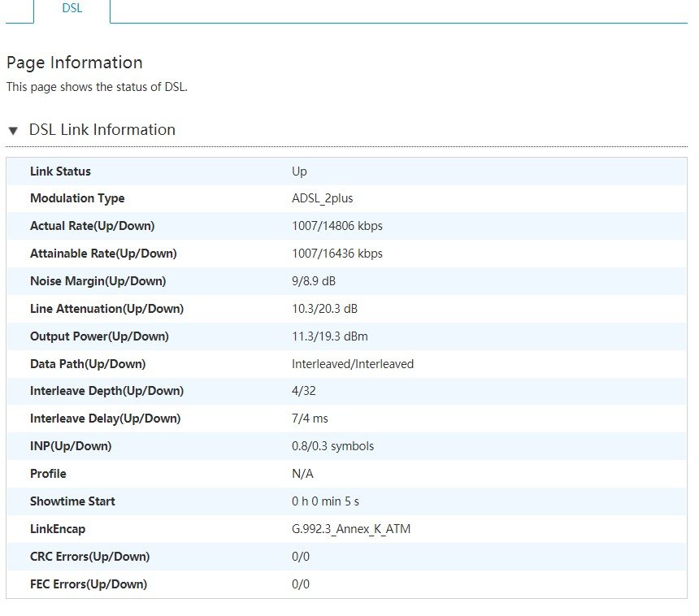Click the Interleave Delay(Up/Down) label
Image resolution: width=699 pixels, height=616 pixels.
tap(105, 419)
